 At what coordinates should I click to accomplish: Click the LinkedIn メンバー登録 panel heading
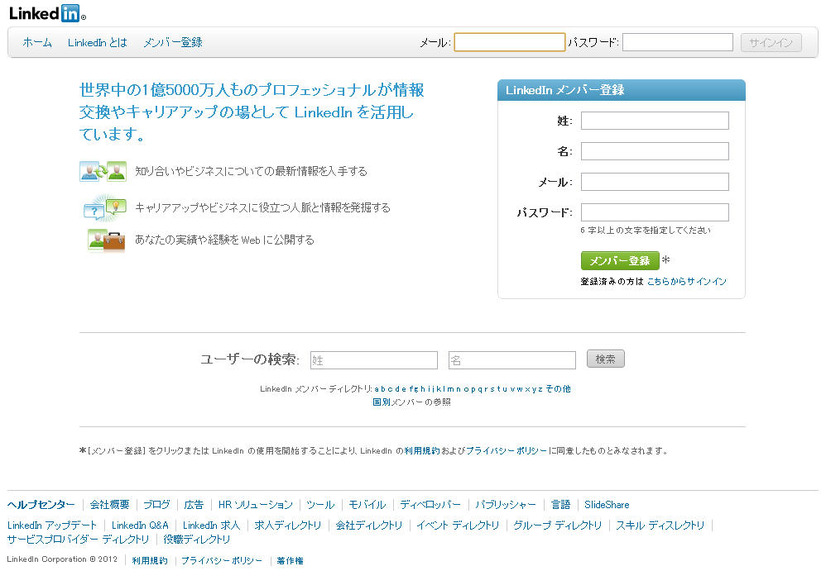565,90
